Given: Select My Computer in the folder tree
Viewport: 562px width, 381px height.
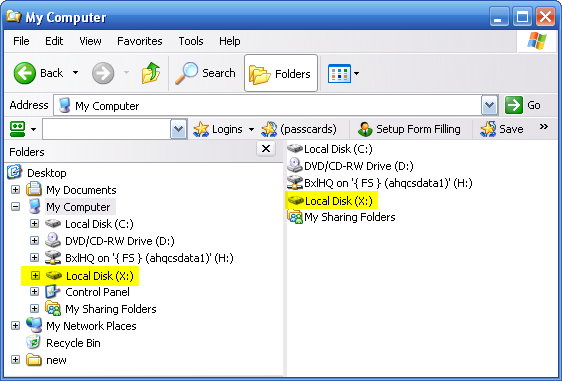Looking at the screenshot, I should coord(78,207).
